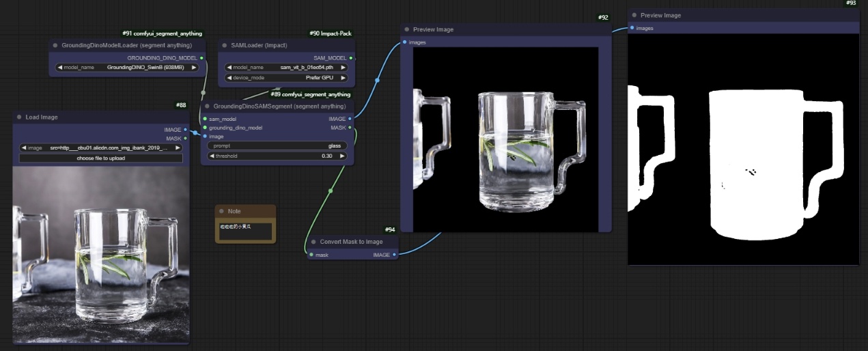The width and height of the screenshot is (868, 351).
Task: Click Load Image node's MASK output port
Action: coord(185,139)
